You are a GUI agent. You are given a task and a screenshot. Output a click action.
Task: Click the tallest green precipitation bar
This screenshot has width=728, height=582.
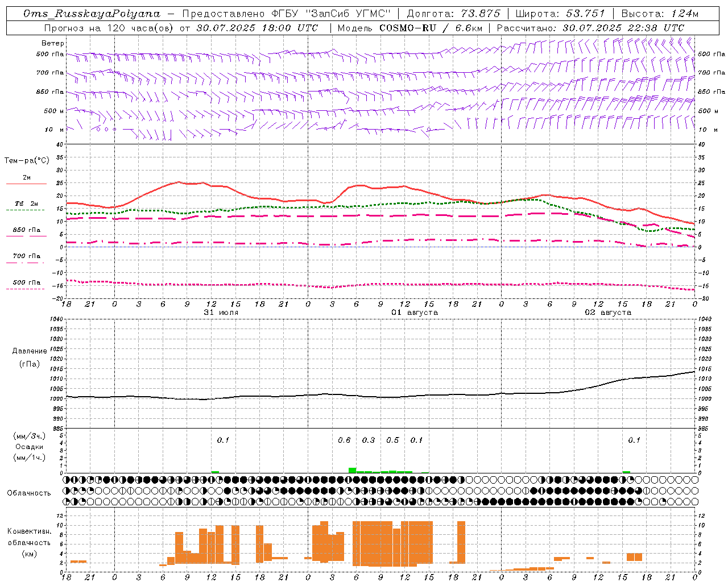pyautogui.click(x=353, y=470)
